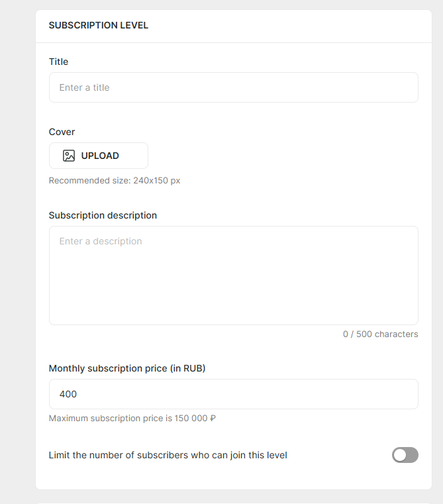Click the "UPLOAD" text next to the image icon
Image resolution: width=443 pixels, height=504 pixels.
[x=100, y=156]
